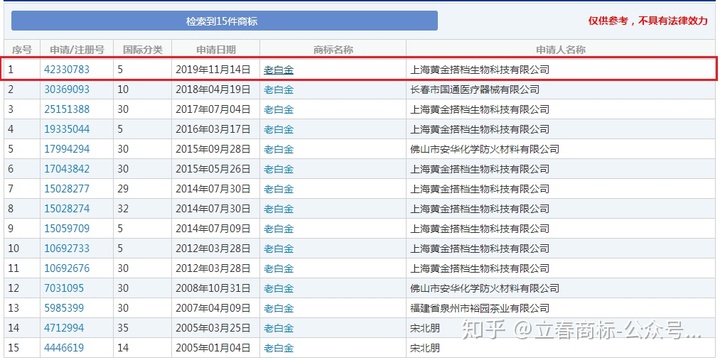Select date cell 2005年03月25日

pyautogui.click(x=213, y=328)
